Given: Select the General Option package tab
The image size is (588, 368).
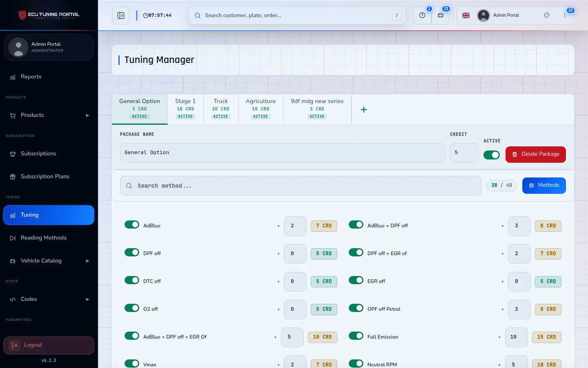Looking at the screenshot, I should (140, 109).
